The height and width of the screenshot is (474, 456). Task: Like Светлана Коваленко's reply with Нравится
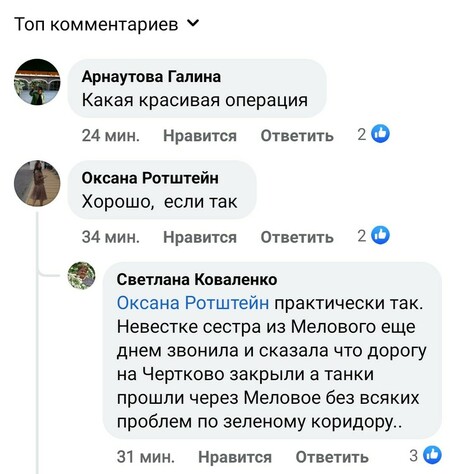(x=235, y=457)
